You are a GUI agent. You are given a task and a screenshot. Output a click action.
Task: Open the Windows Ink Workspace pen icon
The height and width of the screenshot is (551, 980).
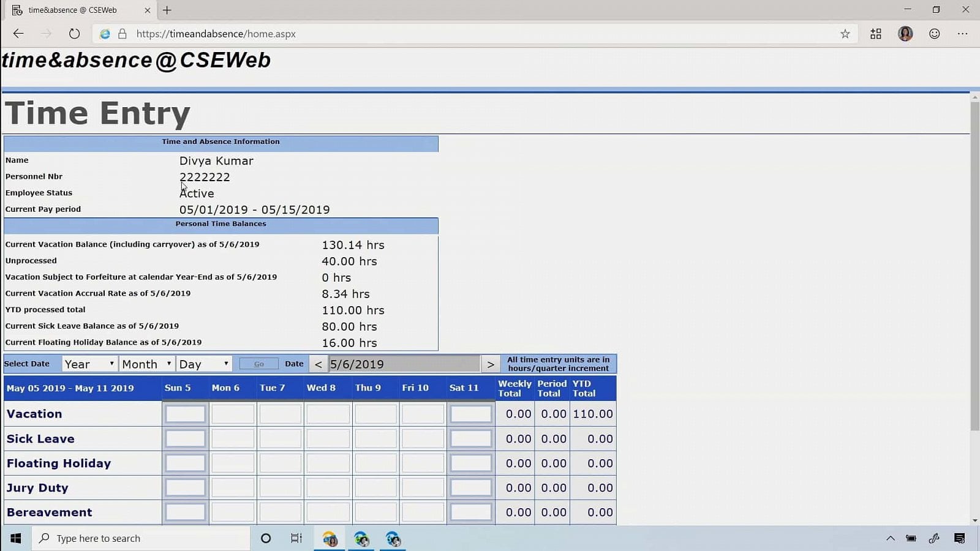934,538
